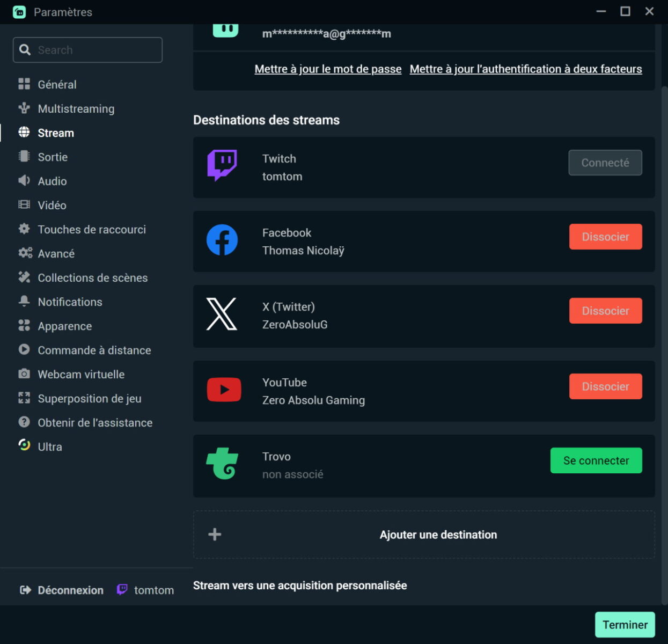
Task: Click the Twitch logo in destinations
Action: [x=222, y=165]
